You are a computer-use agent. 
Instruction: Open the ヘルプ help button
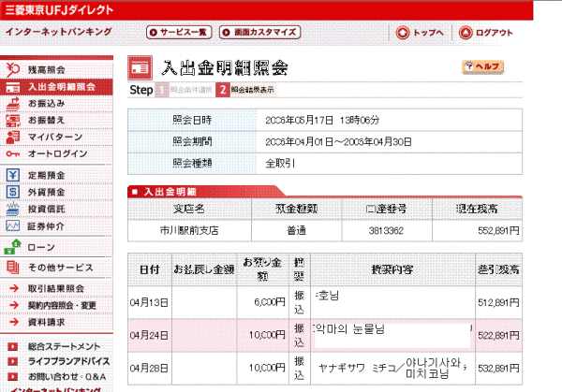click(x=483, y=67)
